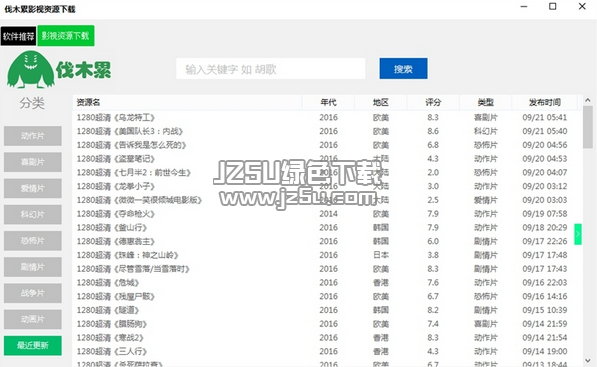Sort by the 资源名 column header

pos(187,102)
